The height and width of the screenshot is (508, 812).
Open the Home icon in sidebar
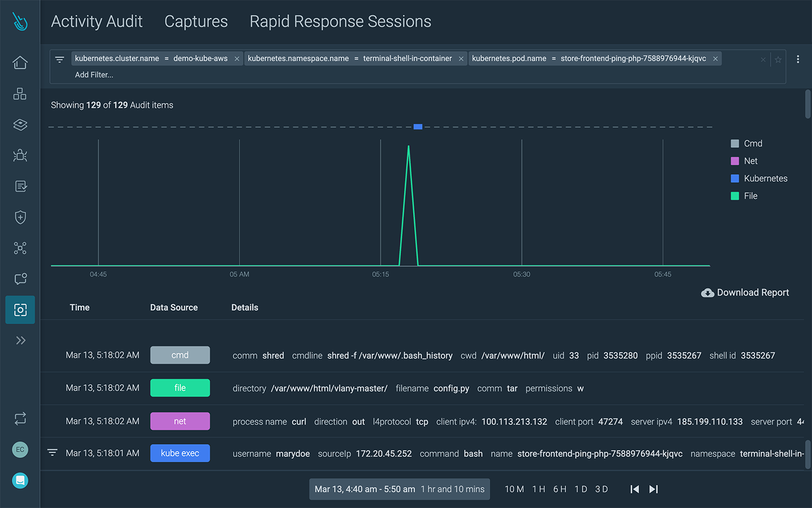click(20, 63)
